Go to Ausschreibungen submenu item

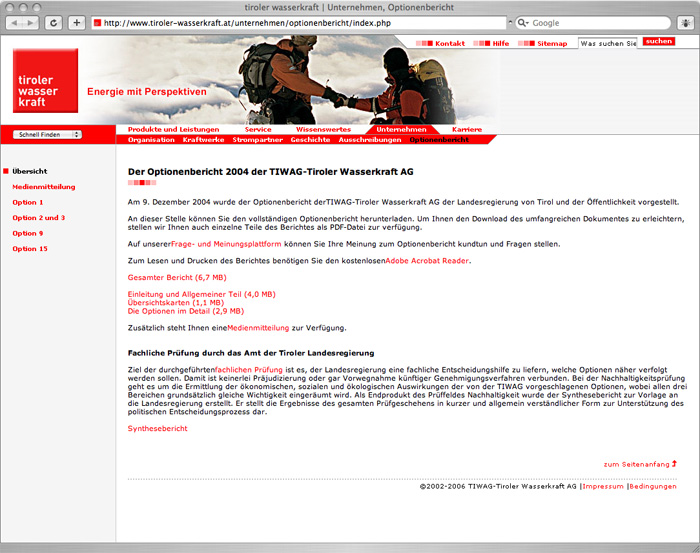pyautogui.click(x=370, y=140)
